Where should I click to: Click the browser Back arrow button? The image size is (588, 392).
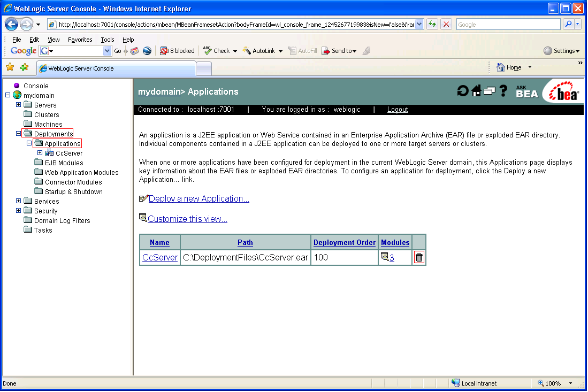[12, 25]
